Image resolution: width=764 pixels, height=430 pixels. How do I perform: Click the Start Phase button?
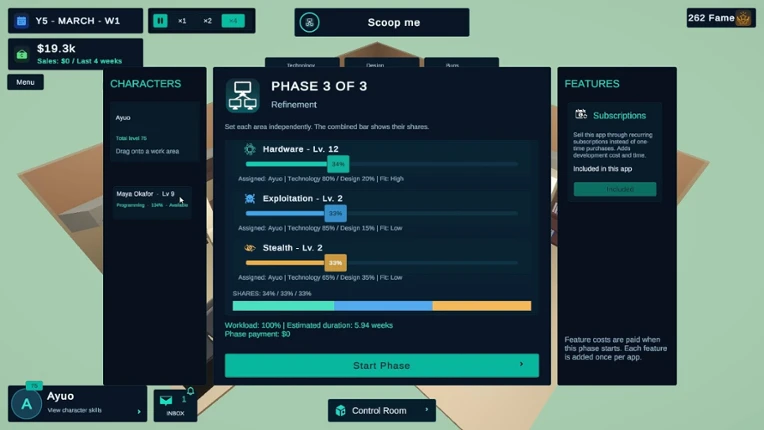coord(382,365)
